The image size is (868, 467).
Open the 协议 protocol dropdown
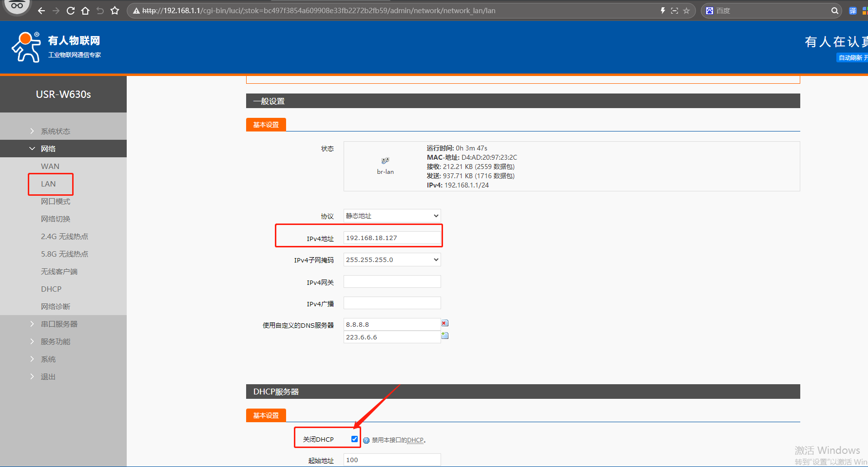click(392, 216)
